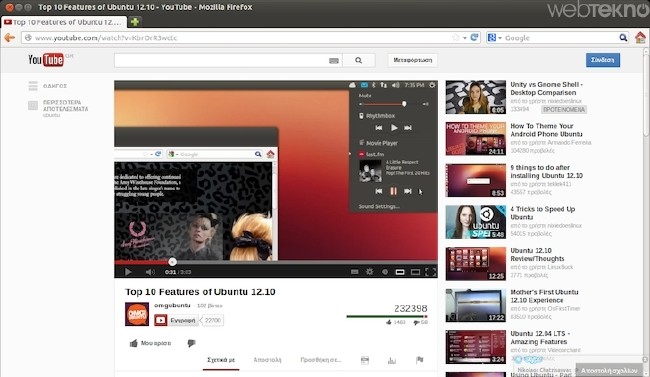Screen dimensions: 650x377
Task: Go to Firefox home page icon
Action: click(640, 38)
